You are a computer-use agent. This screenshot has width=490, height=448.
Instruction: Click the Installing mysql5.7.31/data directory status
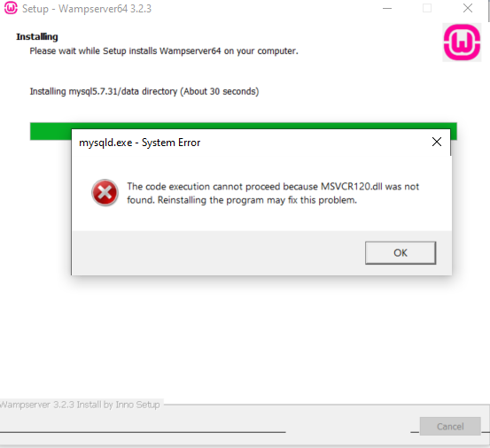(x=144, y=91)
